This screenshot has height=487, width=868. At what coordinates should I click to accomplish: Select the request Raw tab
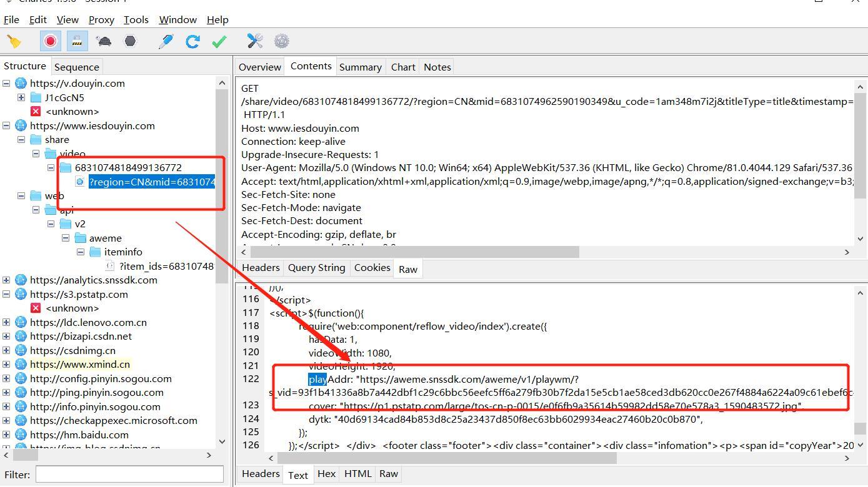tap(408, 269)
